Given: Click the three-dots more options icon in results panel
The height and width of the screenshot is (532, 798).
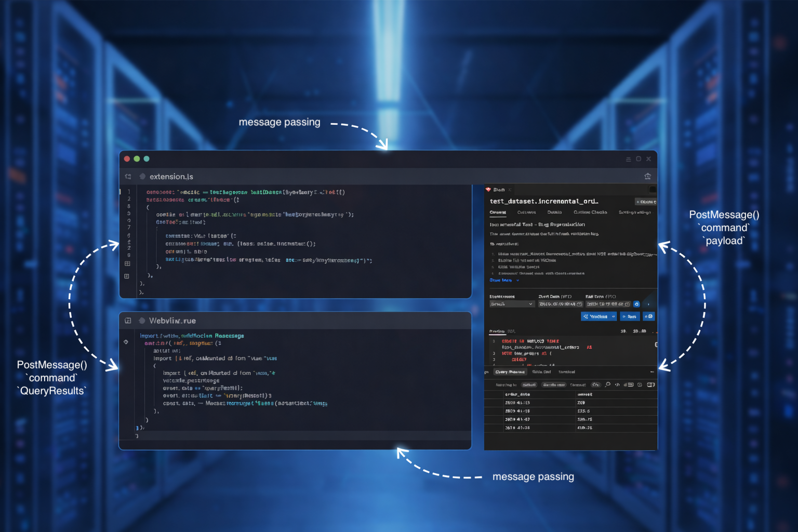Looking at the screenshot, I should click(x=652, y=372).
